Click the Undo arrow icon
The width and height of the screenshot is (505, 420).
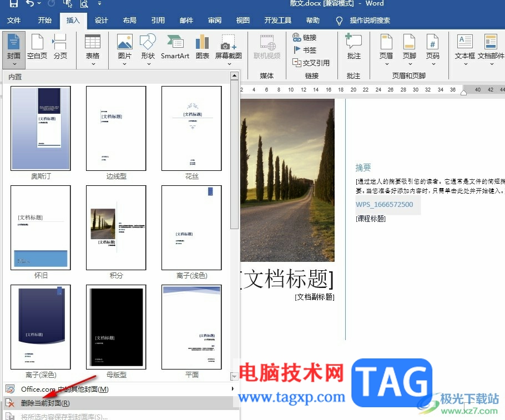[30, 3]
